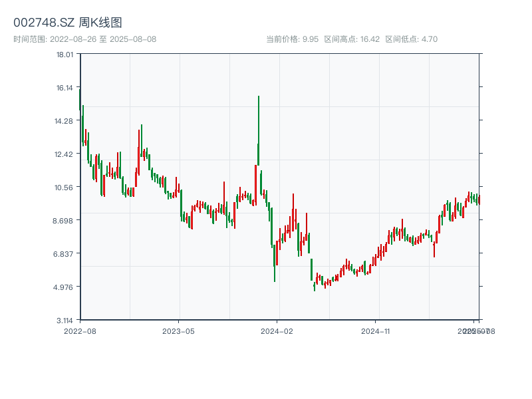Click the 区间高点 16.42 label
Viewport: 532px width, 399px height.
point(352,39)
